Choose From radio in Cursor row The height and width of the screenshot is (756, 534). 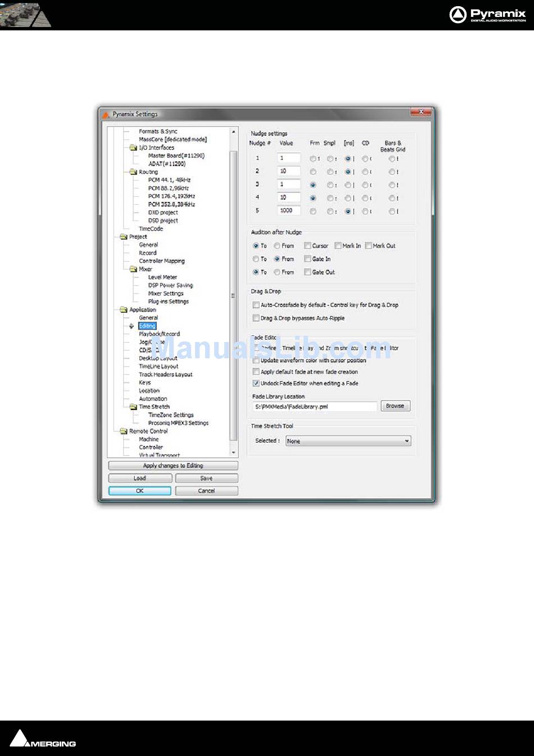click(277, 246)
